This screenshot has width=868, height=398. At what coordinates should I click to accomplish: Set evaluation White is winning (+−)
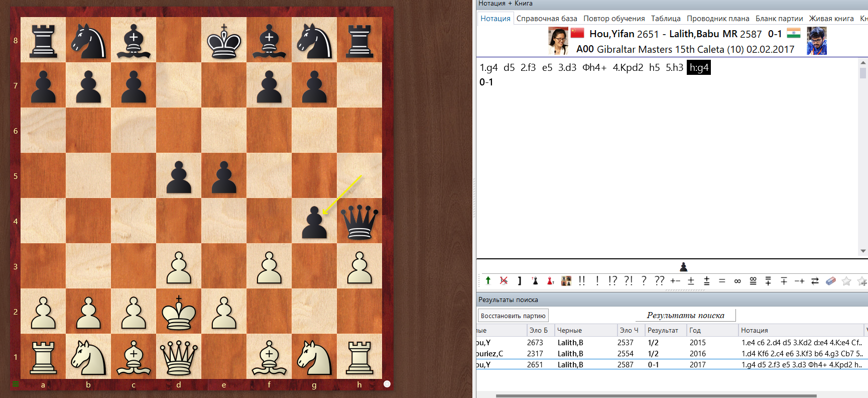point(675,281)
